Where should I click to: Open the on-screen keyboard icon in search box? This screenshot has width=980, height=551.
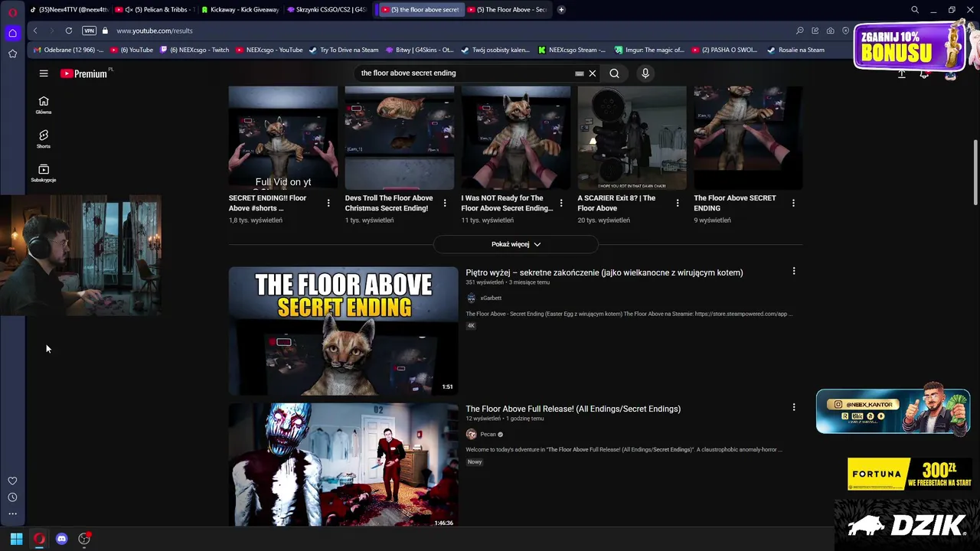pyautogui.click(x=580, y=73)
